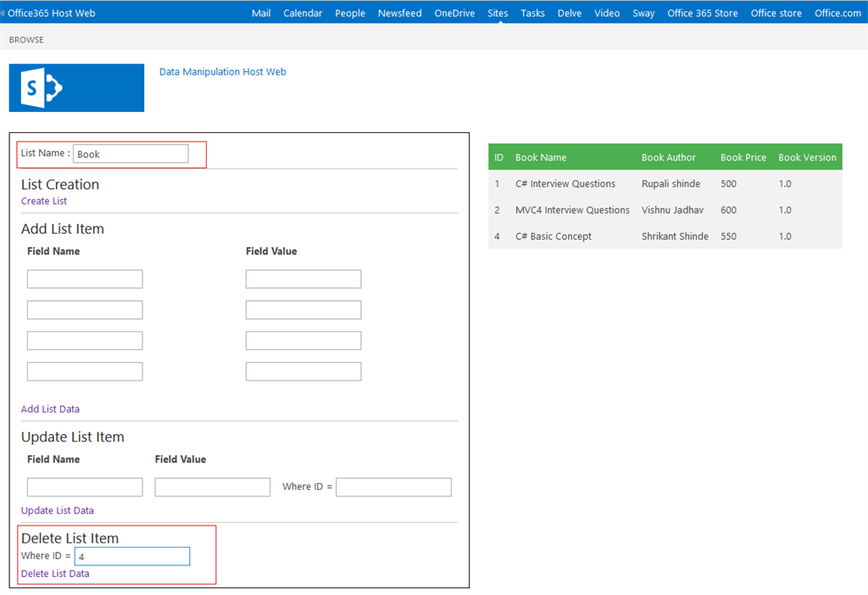Click the Add List Data link
The image size is (868, 595).
pyautogui.click(x=50, y=409)
